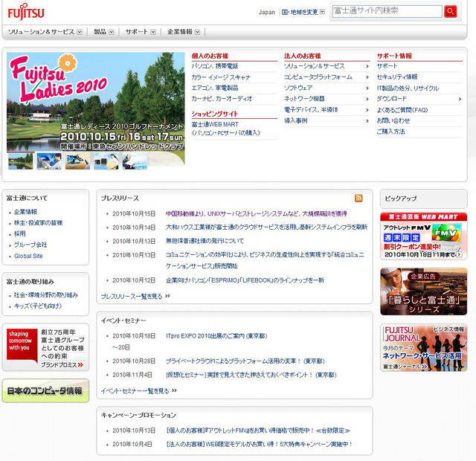
Task: Open the サポート top menu
Action: tap(141, 32)
